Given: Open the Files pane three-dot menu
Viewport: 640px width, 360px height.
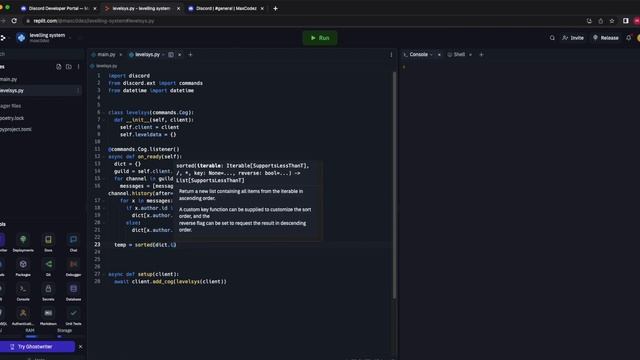Looking at the screenshot, I should [x=78, y=67].
